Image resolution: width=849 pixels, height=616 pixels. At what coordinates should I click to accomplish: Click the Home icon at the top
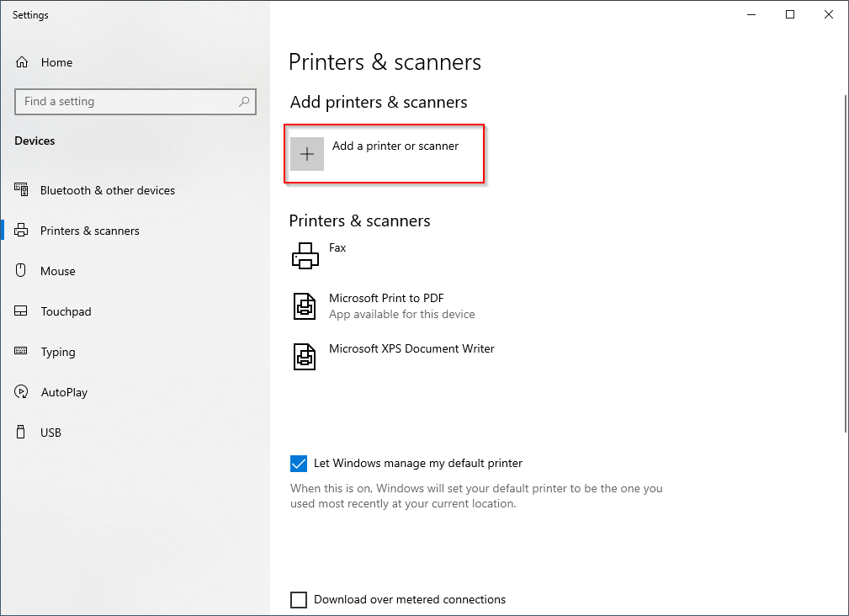[x=21, y=62]
